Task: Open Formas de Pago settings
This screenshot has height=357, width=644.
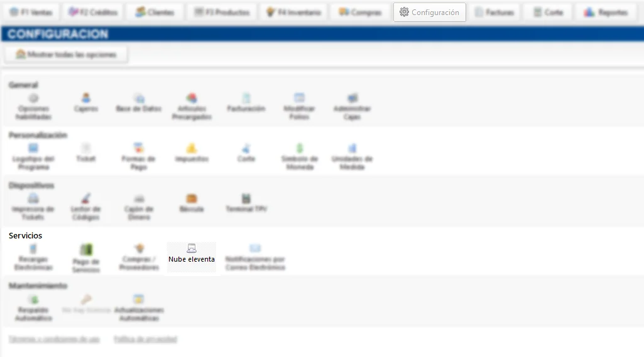Action: click(x=139, y=157)
